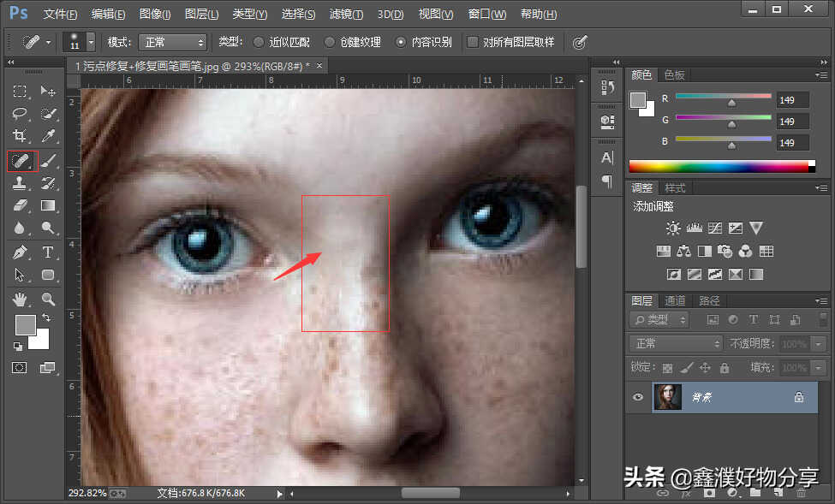Viewport: 835px width, 504px height.
Task: Toggle Quick Mask mode
Action: [x=20, y=368]
